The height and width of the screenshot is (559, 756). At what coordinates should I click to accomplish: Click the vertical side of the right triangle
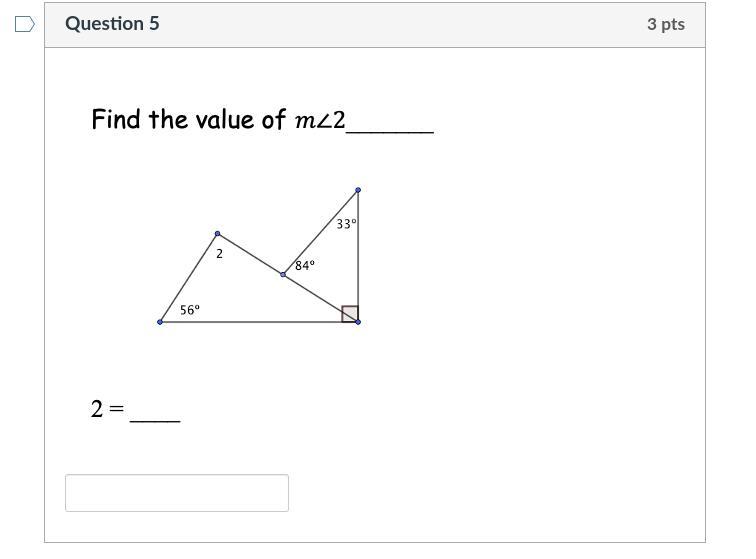[x=358, y=256]
